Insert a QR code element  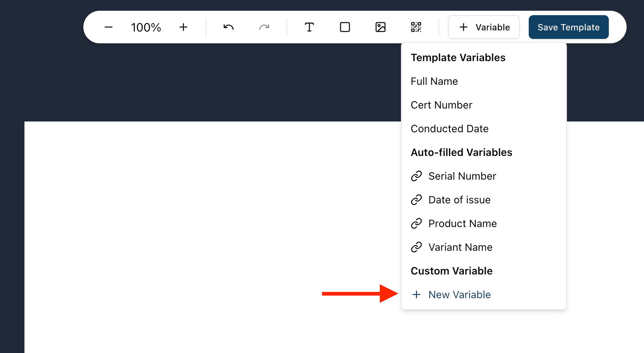coord(416,27)
